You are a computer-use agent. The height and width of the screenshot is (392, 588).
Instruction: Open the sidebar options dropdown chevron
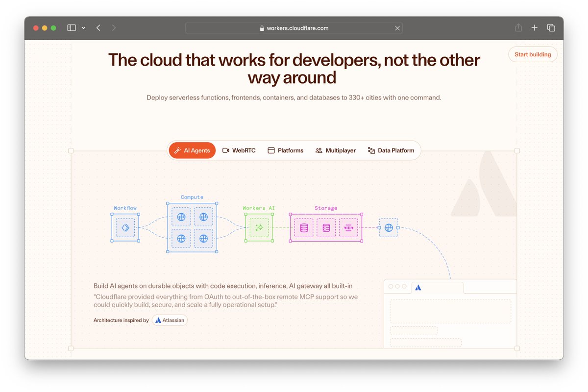point(83,28)
